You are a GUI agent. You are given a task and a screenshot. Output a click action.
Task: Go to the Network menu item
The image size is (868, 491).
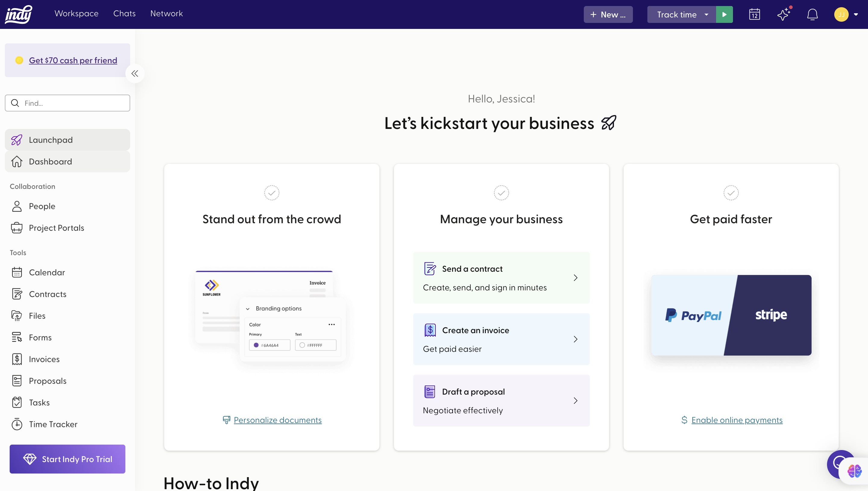point(166,14)
